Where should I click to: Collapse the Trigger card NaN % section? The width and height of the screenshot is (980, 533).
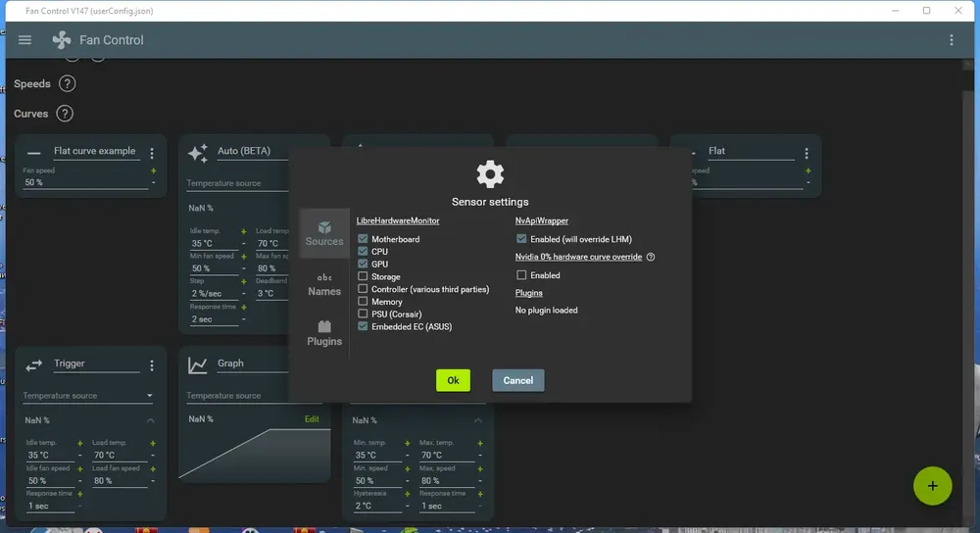coord(151,420)
